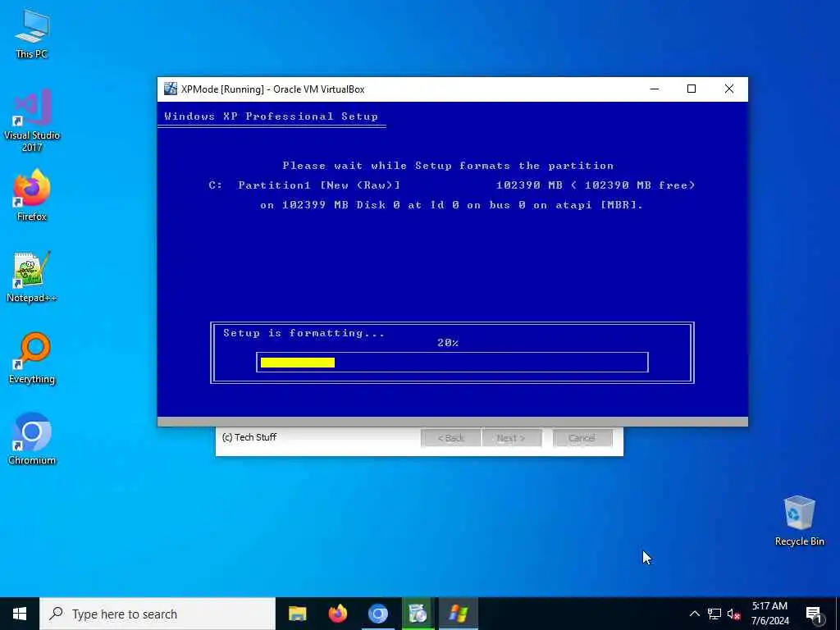The image size is (840, 630).
Task: Open File Explorer from taskbar
Action: click(297, 614)
